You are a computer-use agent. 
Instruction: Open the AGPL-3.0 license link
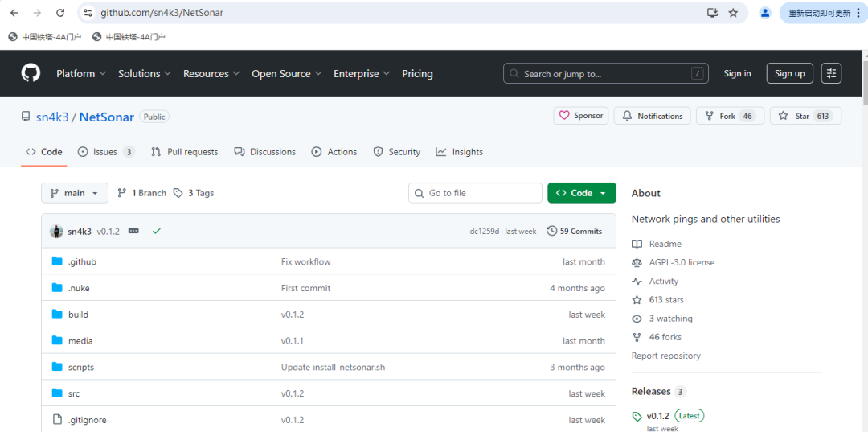[x=674, y=262]
